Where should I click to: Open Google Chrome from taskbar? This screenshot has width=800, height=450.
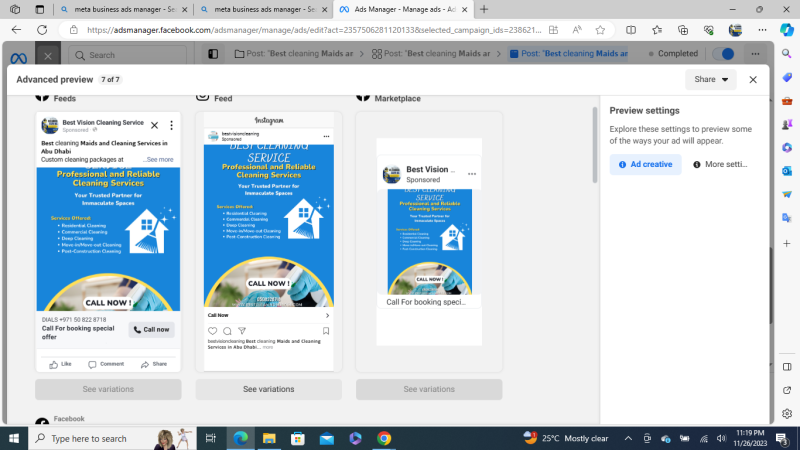pyautogui.click(x=384, y=438)
